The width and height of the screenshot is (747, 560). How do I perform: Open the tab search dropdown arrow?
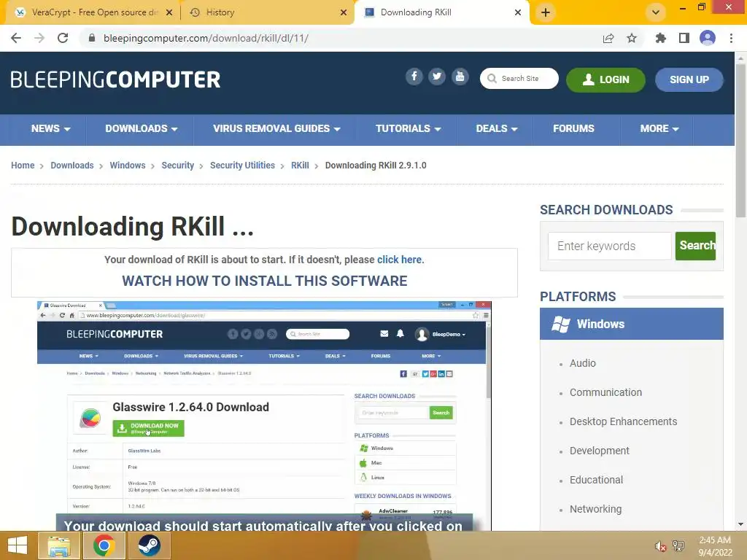(x=656, y=12)
